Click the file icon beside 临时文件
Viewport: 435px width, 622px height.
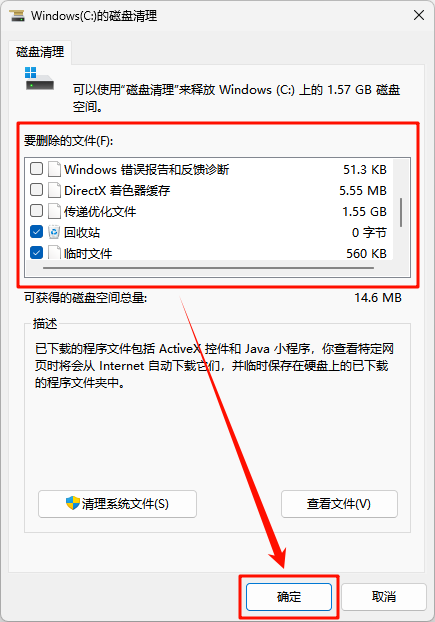pyautogui.click(x=54, y=253)
